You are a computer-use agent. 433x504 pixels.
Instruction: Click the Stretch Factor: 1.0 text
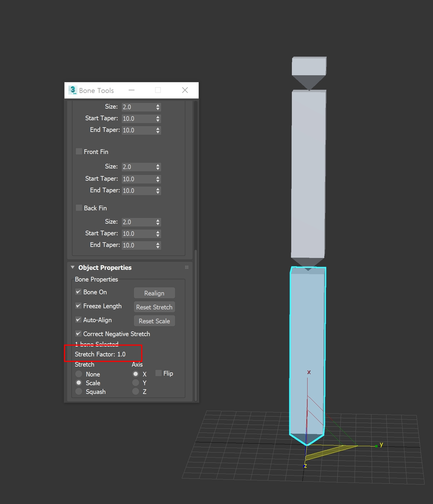point(100,354)
